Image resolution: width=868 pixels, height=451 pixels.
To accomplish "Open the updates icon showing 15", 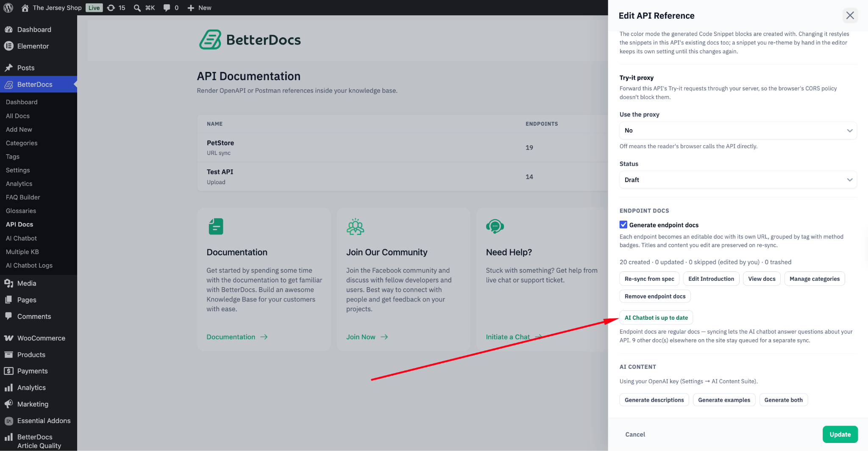I will point(111,8).
